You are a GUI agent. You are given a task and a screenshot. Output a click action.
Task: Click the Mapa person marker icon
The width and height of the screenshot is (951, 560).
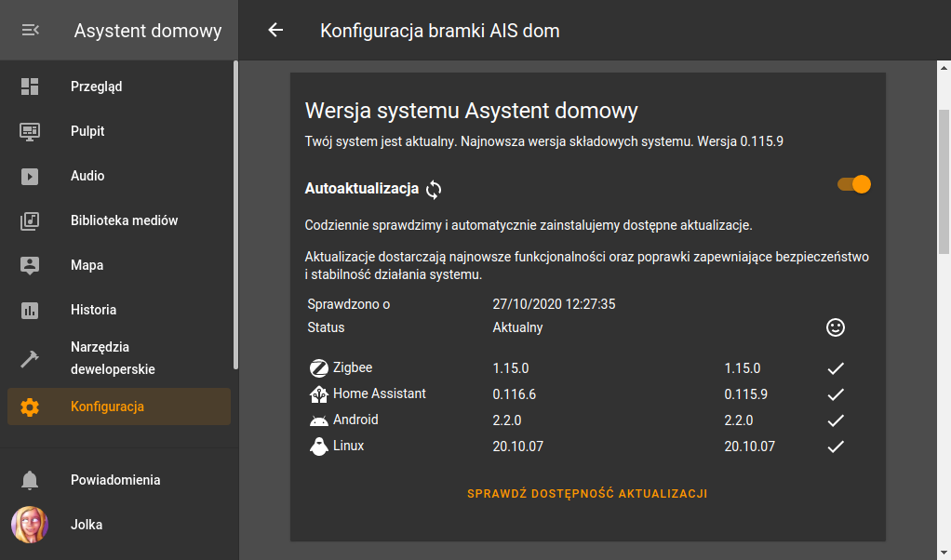[x=30, y=265]
